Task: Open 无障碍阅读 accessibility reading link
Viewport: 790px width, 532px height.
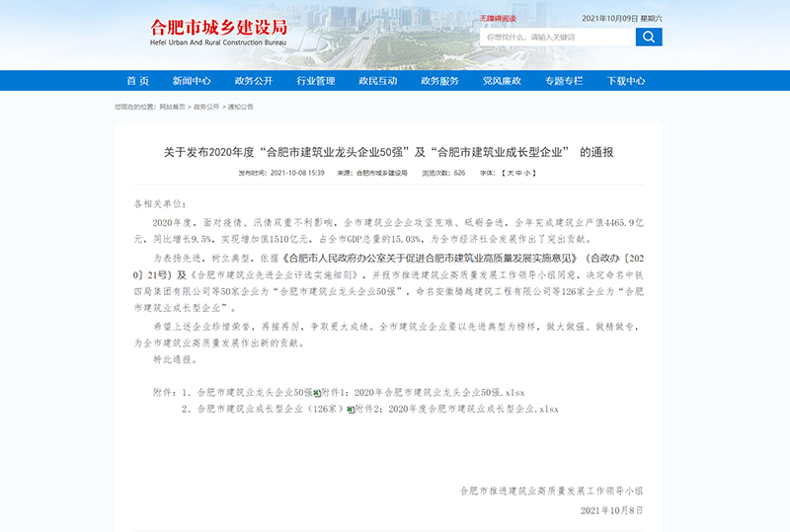Action: pos(498,18)
